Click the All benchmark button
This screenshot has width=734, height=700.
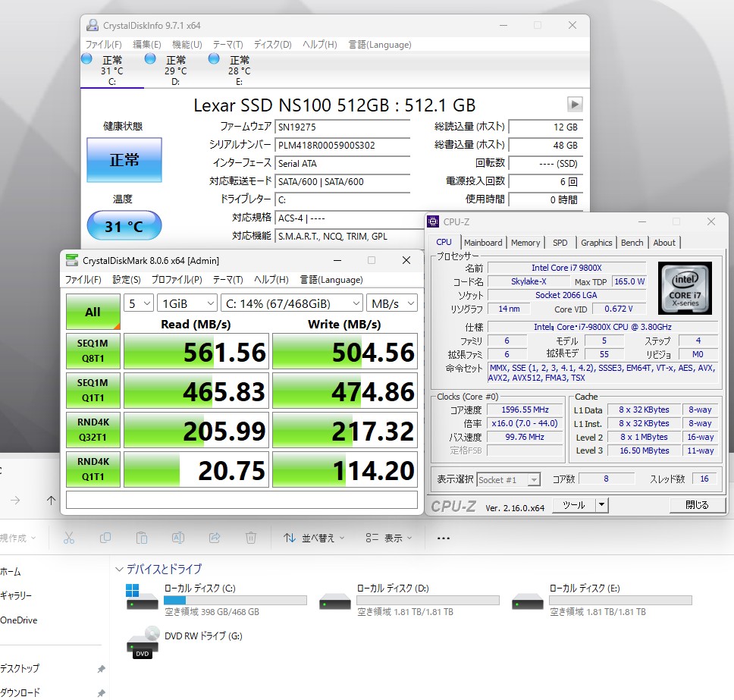[93, 312]
